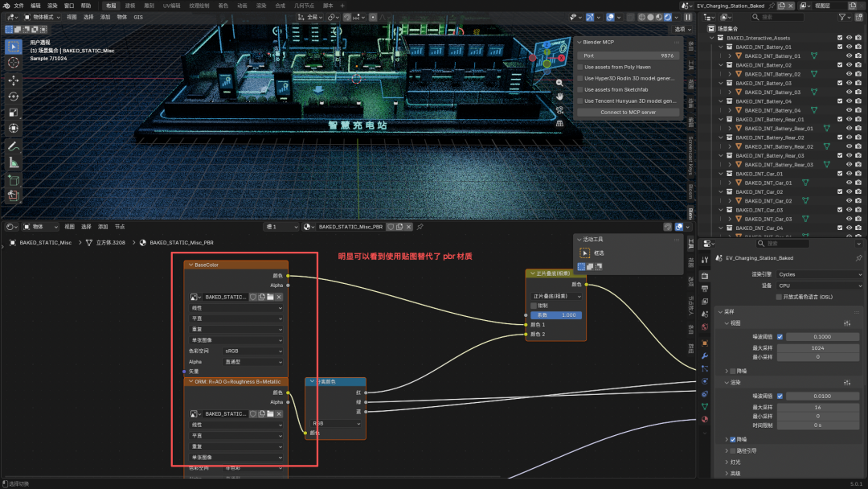Viewport: 868px width, 489px height.
Task: Collapse the Blender MCP panel
Action: pos(579,42)
